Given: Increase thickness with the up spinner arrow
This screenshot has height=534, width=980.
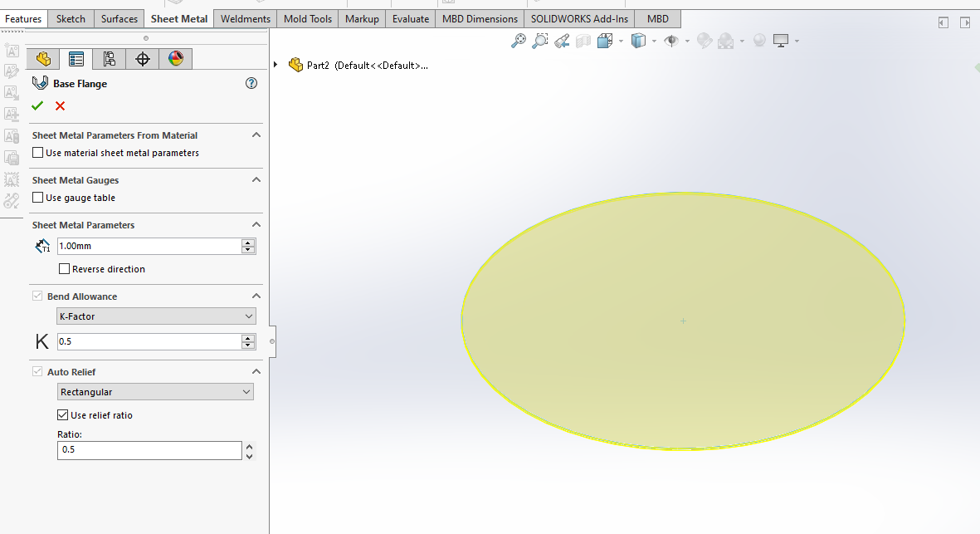Looking at the screenshot, I should click(x=248, y=243).
